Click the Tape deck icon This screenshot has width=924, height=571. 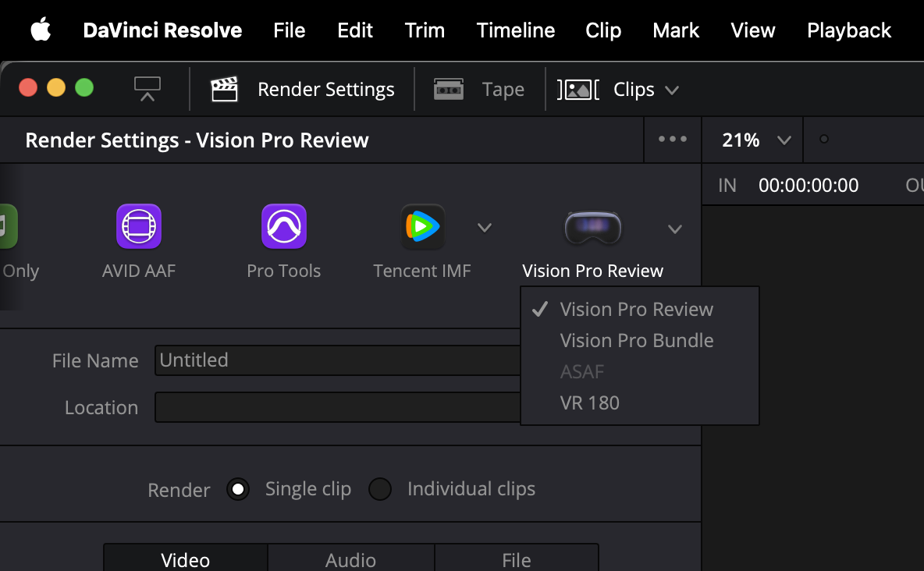point(449,90)
